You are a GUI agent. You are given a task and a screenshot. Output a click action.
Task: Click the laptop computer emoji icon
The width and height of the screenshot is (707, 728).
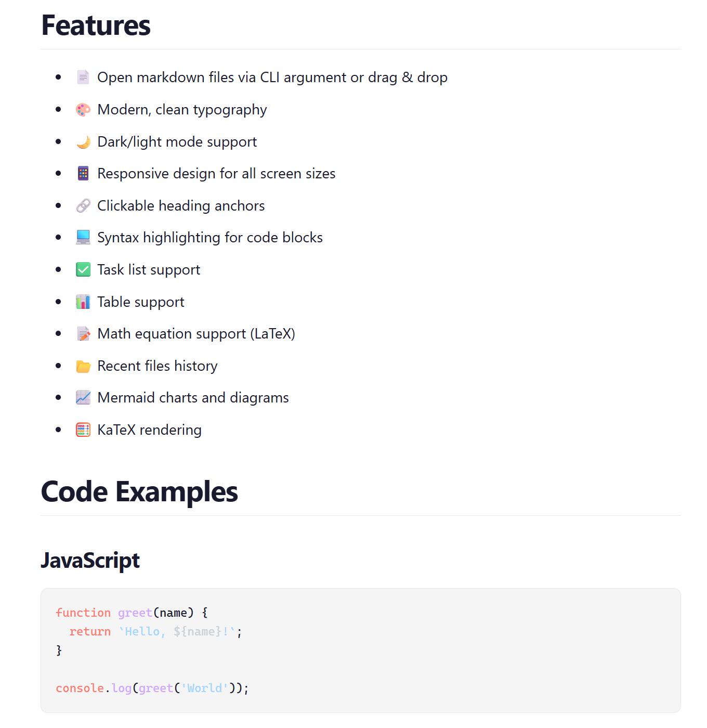[x=83, y=238]
